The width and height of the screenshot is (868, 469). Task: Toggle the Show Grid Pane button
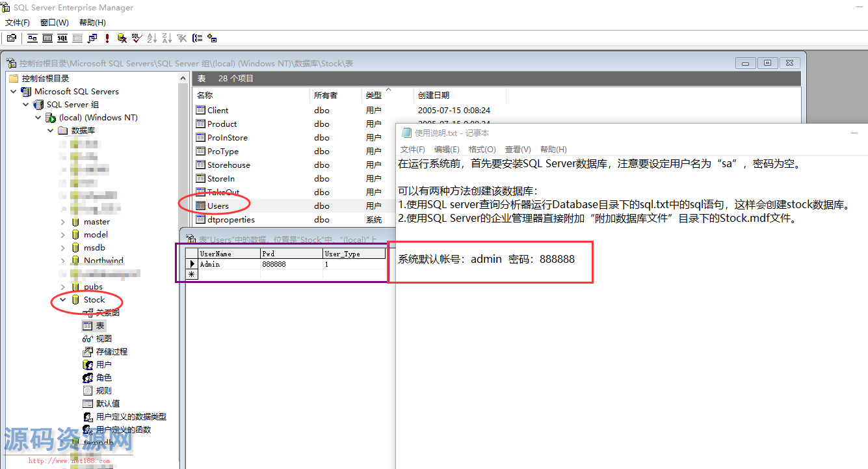(47, 38)
